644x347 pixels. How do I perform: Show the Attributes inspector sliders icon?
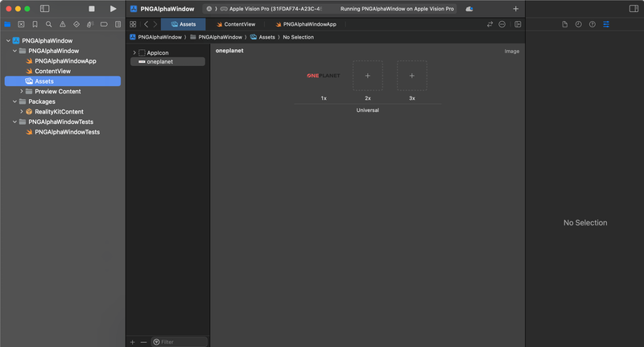[606, 24]
